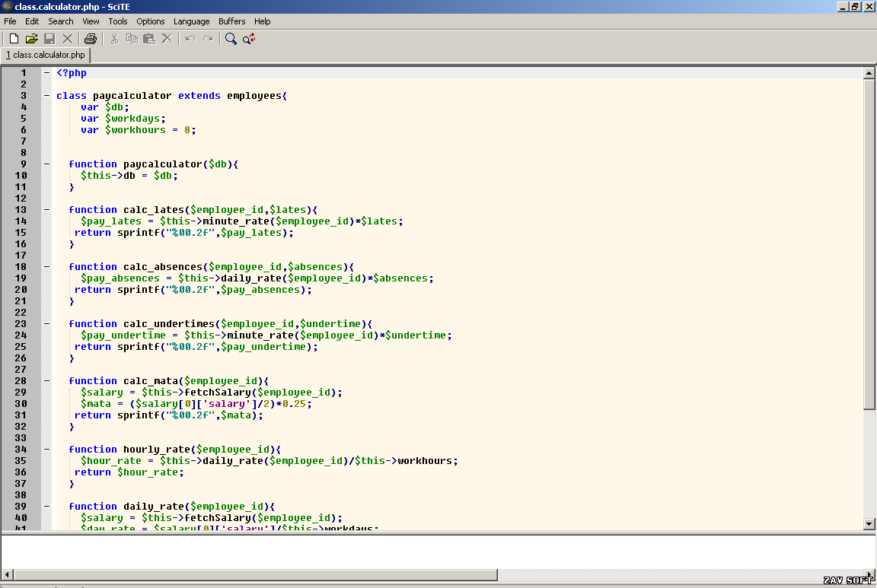The image size is (877, 588).
Task: Open the Edit menu
Action: (32, 21)
